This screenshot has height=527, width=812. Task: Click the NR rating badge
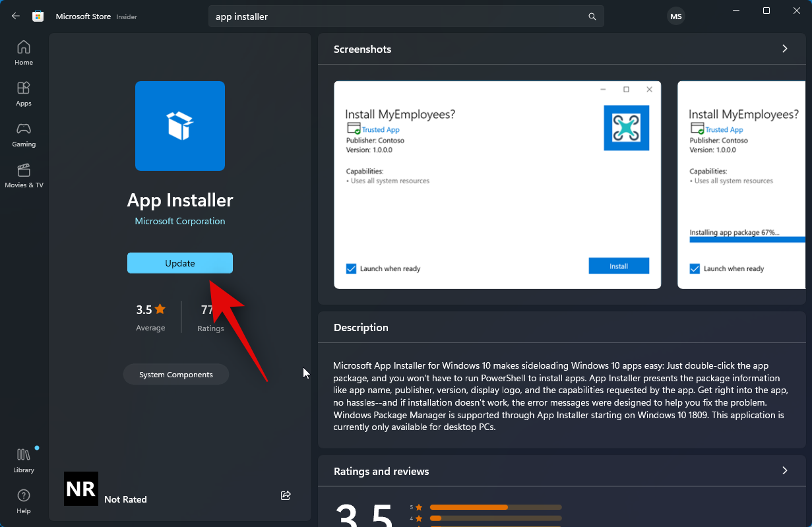click(81, 489)
